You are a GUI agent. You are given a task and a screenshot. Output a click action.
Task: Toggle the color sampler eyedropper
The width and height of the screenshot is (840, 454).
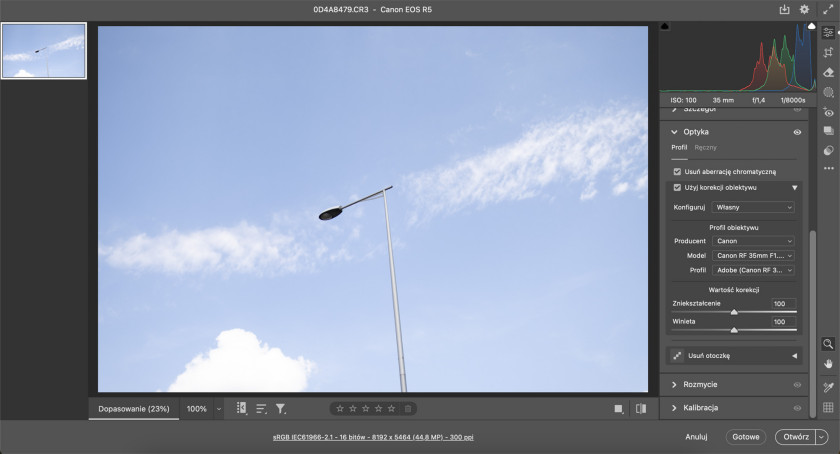point(828,387)
